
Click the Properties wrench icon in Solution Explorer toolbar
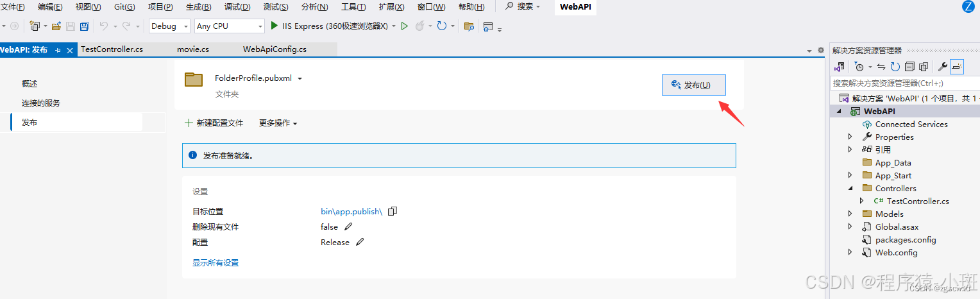pyautogui.click(x=943, y=67)
